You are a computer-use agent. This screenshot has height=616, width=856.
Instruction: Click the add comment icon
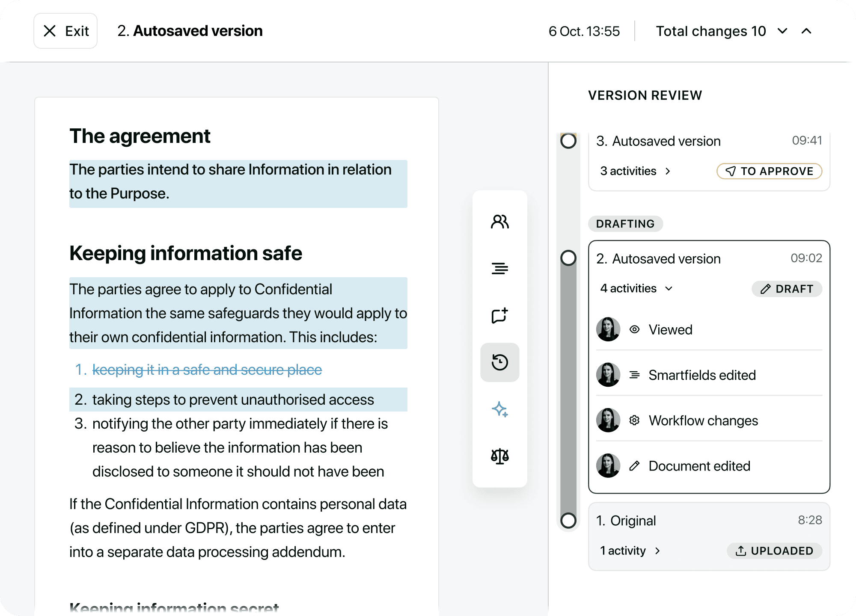[499, 316]
